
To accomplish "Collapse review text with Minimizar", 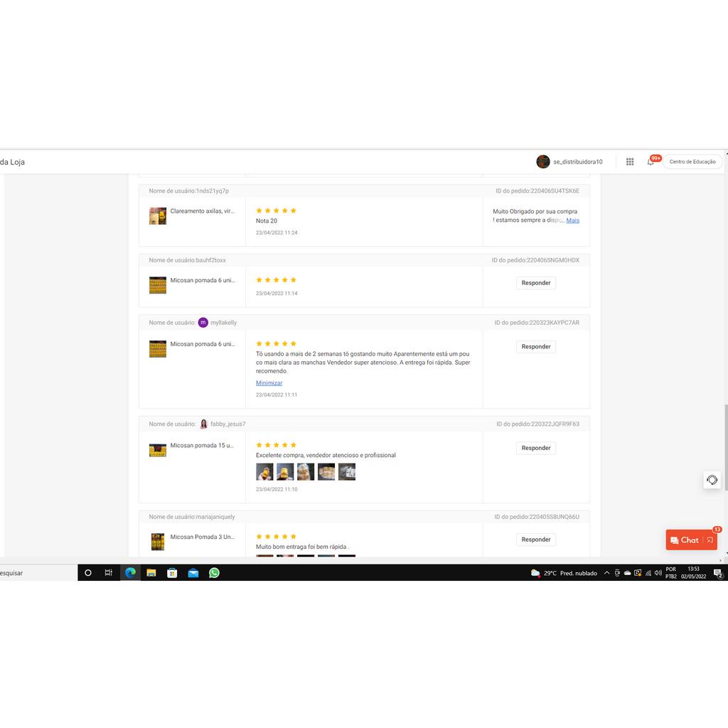I will tap(269, 383).
